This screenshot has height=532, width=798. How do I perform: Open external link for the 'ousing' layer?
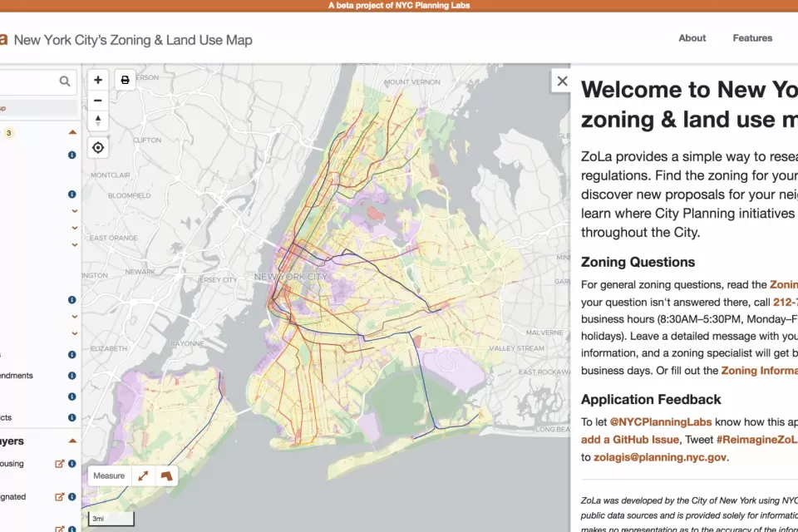pyautogui.click(x=59, y=464)
